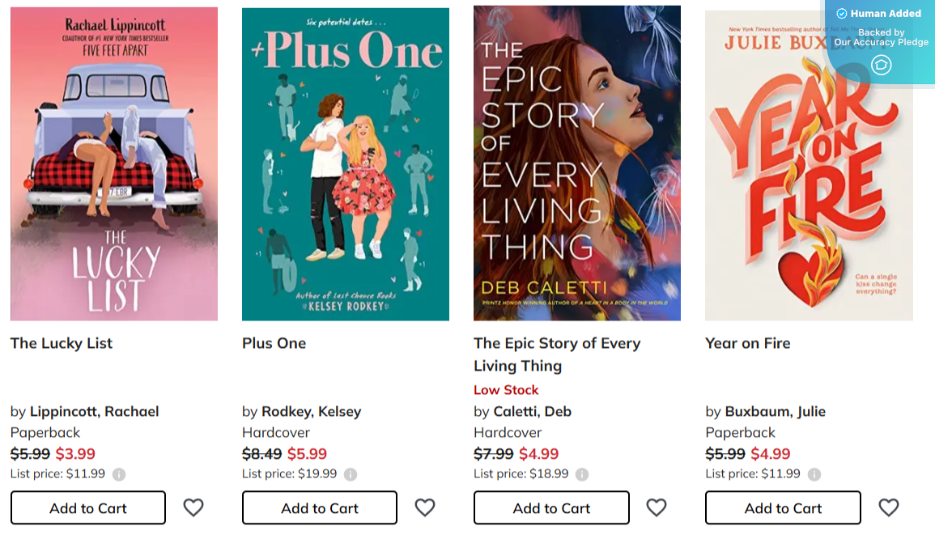935x560 pixels.
Task: Click the info icon beside The Lucky List price
Action: point(117,473)
